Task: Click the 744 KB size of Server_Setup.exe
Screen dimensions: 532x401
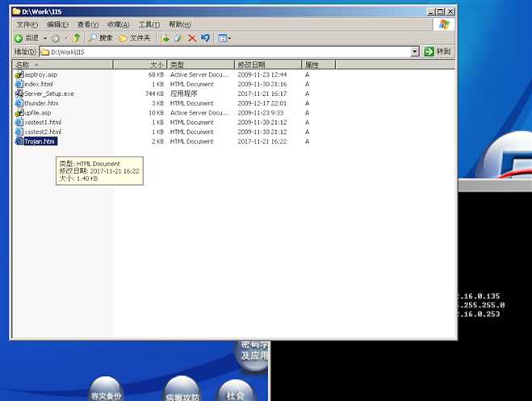Action: pyautogui.click(x=154, y=94)
